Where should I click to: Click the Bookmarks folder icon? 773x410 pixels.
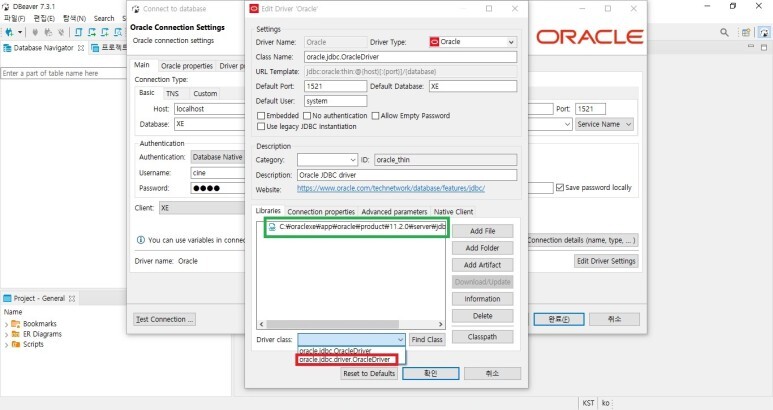click(x=16, y=324)
